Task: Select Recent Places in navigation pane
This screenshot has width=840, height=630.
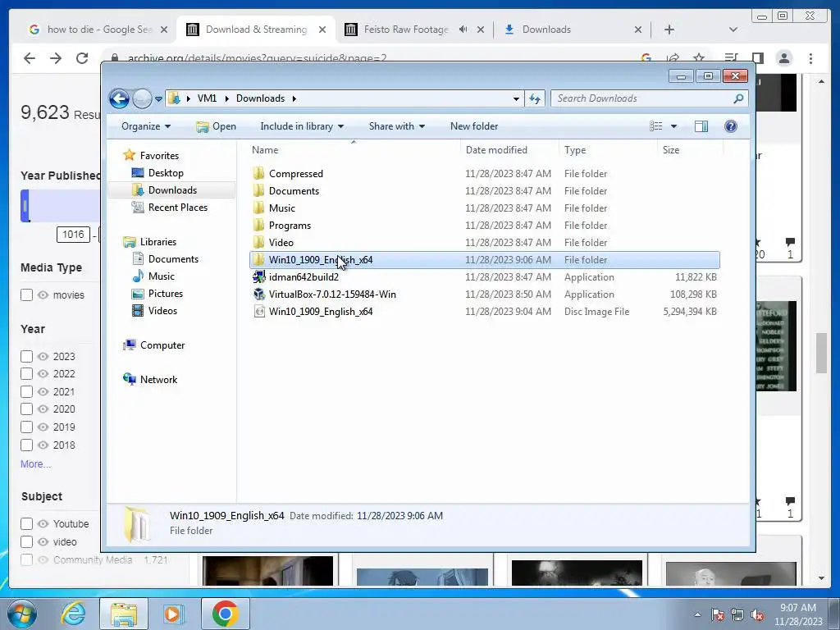Action: pos(177,208)
